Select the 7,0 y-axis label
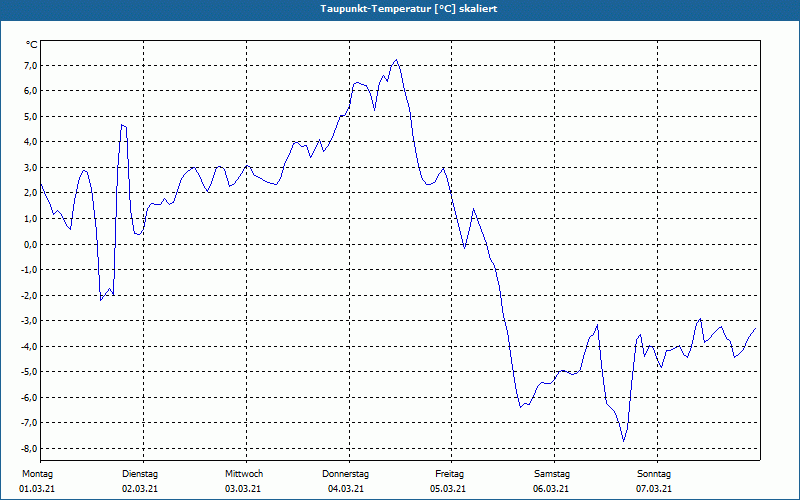 click(30, 65)
